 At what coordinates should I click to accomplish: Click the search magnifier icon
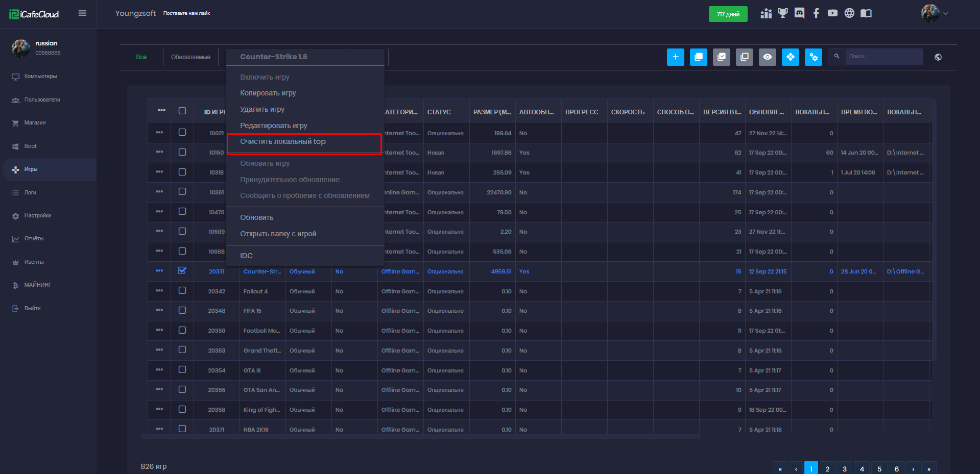[836, 57]
